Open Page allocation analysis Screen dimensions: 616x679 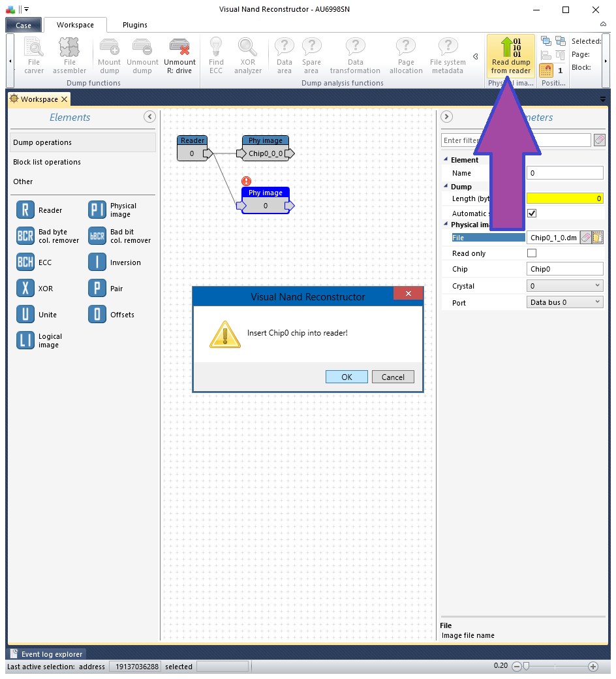tap(406, 56)
